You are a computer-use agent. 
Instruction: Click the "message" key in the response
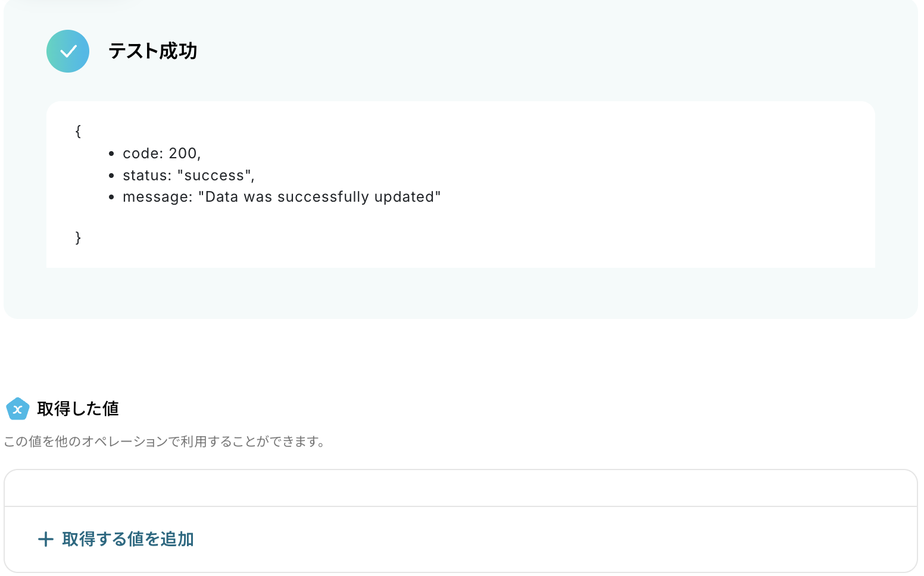pos(155,197)
